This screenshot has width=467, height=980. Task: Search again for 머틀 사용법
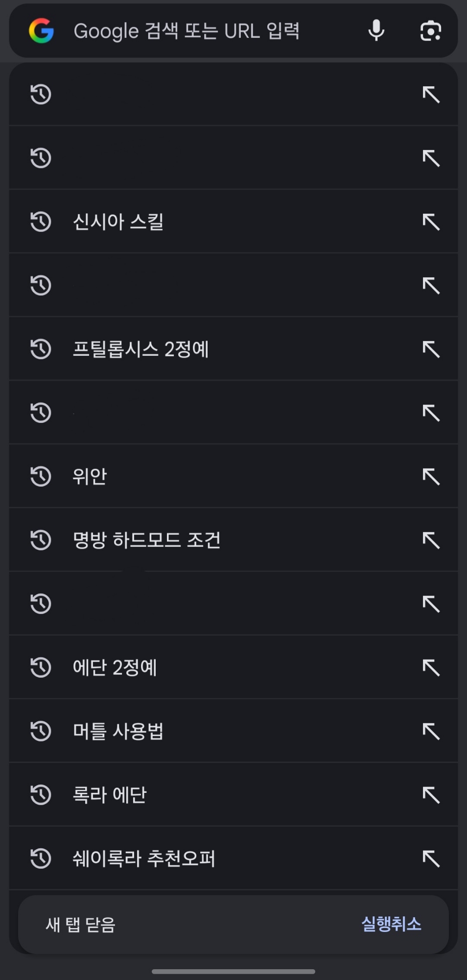(118, 732)
